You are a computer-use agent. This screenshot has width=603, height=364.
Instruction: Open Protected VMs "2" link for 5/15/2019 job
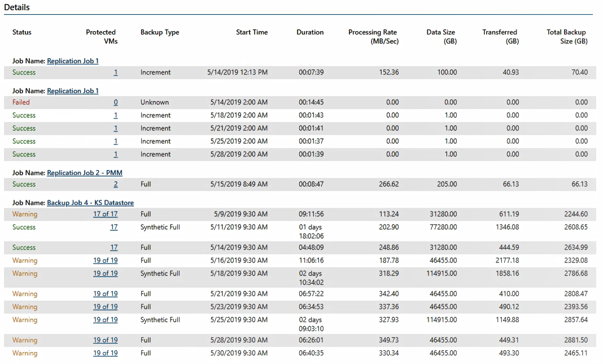tap(116, 185)
